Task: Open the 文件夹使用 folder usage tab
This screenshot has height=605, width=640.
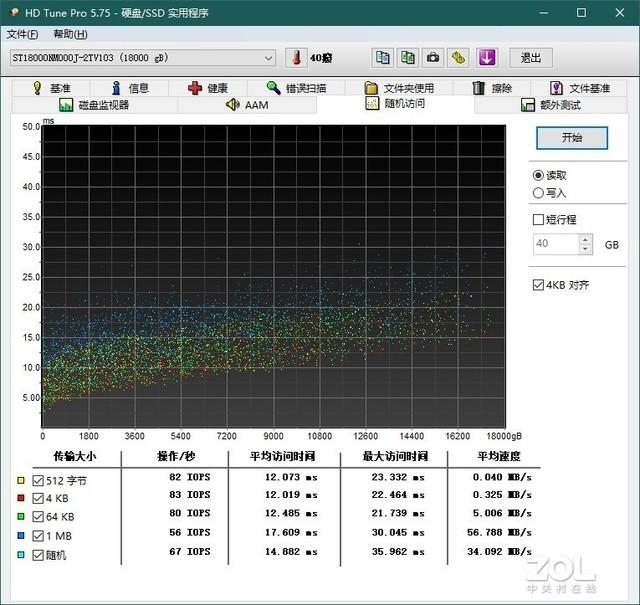Action: [x=399, y=88]
